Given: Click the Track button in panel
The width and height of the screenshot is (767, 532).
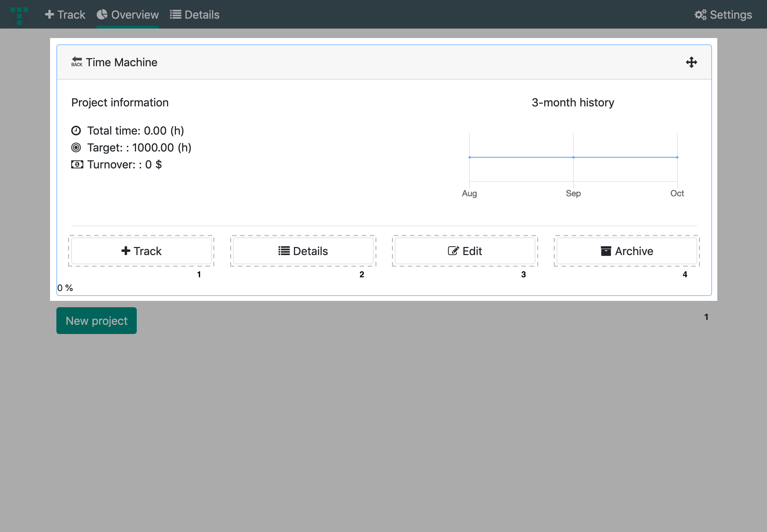Looking at the screenshot, I should pyautogui.click(x=141, y=251).
